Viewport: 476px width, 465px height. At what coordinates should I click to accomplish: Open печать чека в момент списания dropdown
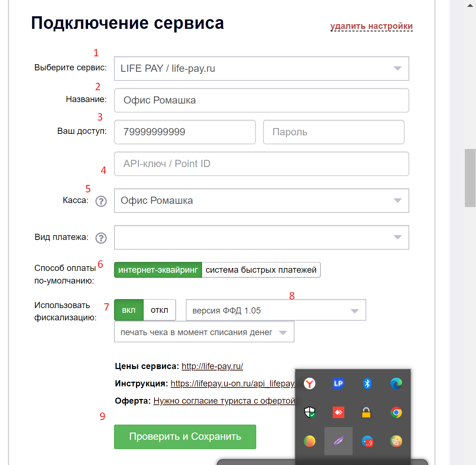point(204,332)
